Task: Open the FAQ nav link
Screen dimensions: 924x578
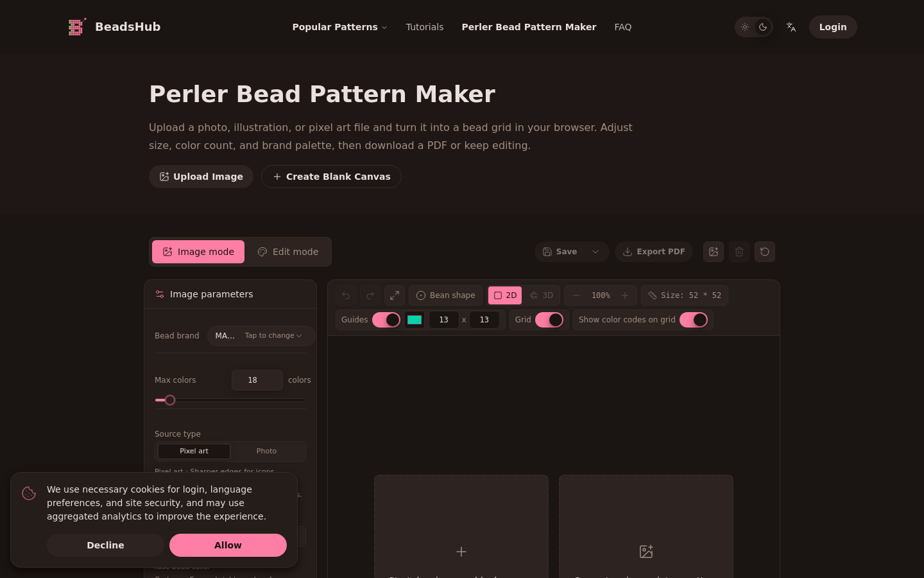Action: [x=623, y=27]
